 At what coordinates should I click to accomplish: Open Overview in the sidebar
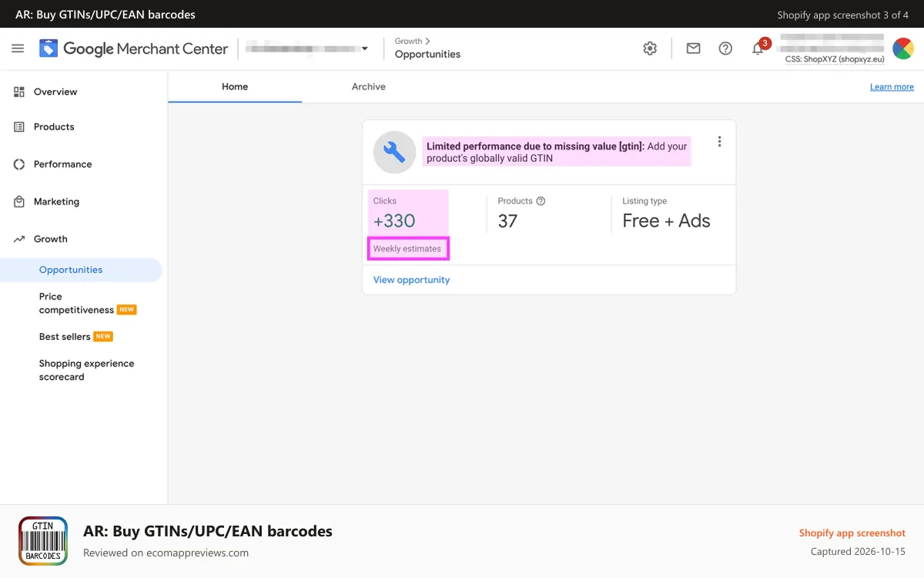point(55,92)
